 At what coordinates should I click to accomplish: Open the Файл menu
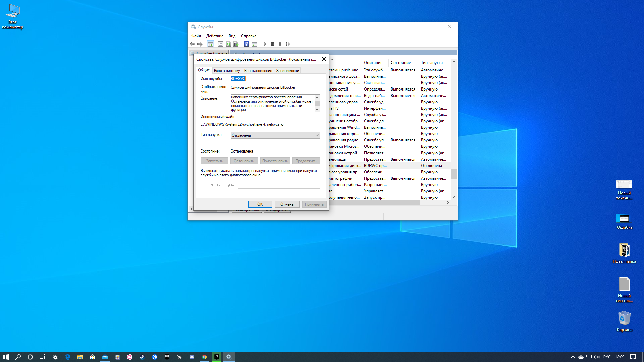[x=196, y=36]
